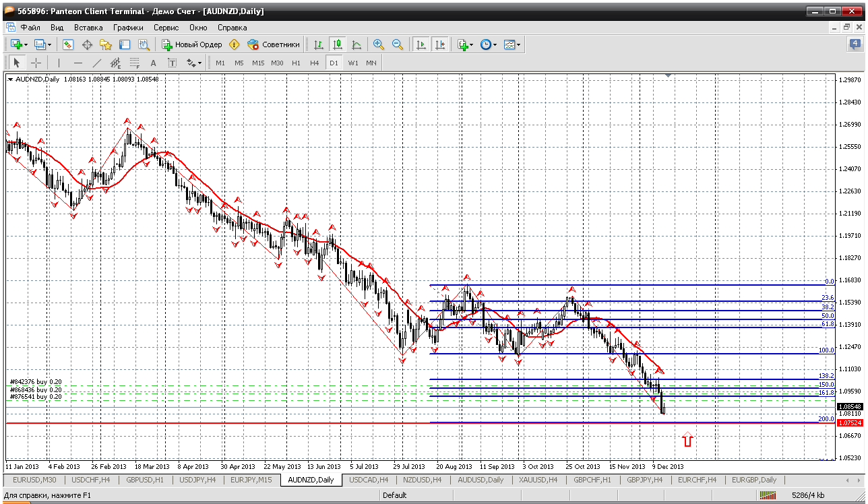Draw a vertical line tool
The image size is (868, 504).
[x=59, y=63]
